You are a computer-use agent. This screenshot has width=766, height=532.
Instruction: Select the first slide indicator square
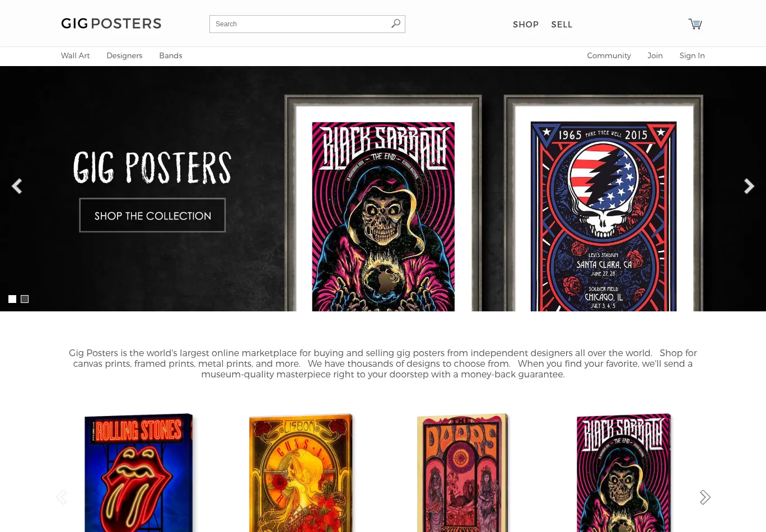coord(12,299)
